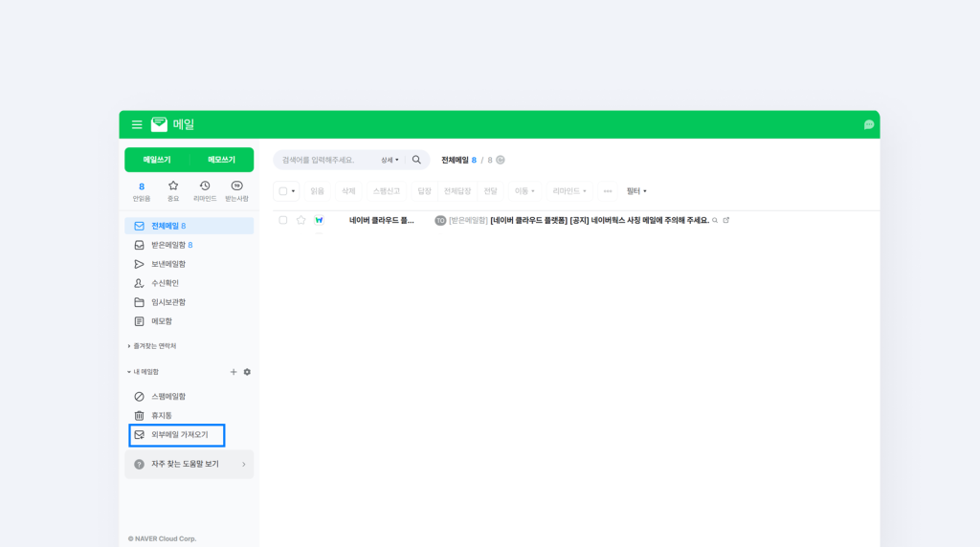The width and height of the screenshot is (980, 547).
Task: Open the hamburger menu in the green header
Action: [137, 124]
